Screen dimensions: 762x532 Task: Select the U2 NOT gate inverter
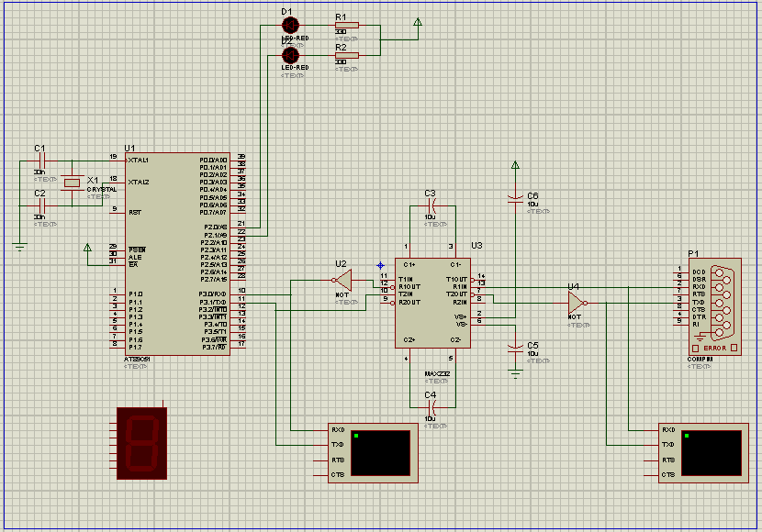[x=343, y=278]
